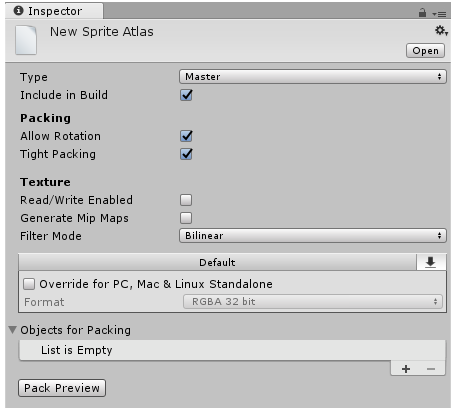The width and height of the screenshot is (452, 410).
Task: Open the Inspector panel options menu icon
Action: coord(439,14)
